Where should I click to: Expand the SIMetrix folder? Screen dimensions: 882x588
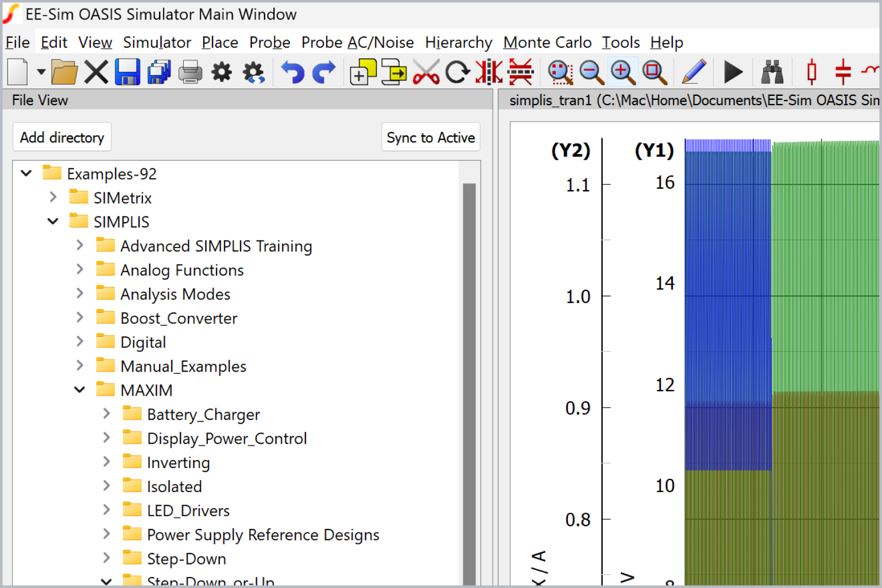click(53, 197)
